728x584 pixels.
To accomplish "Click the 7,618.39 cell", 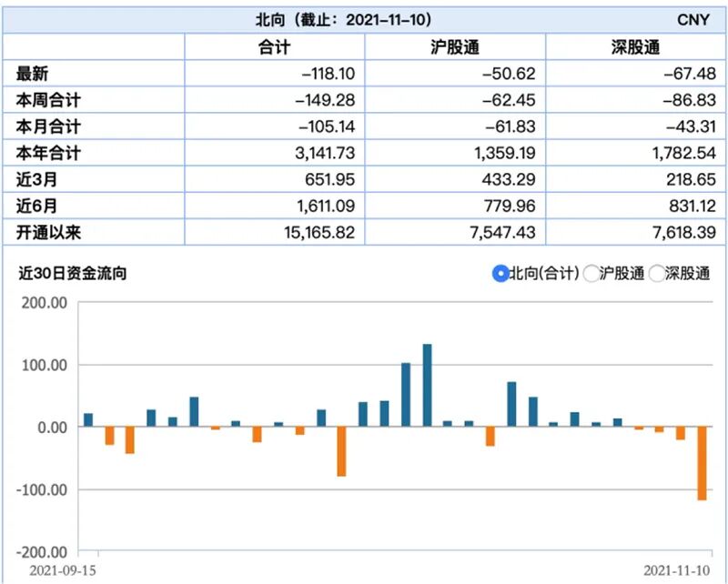I will pos(684,232).
